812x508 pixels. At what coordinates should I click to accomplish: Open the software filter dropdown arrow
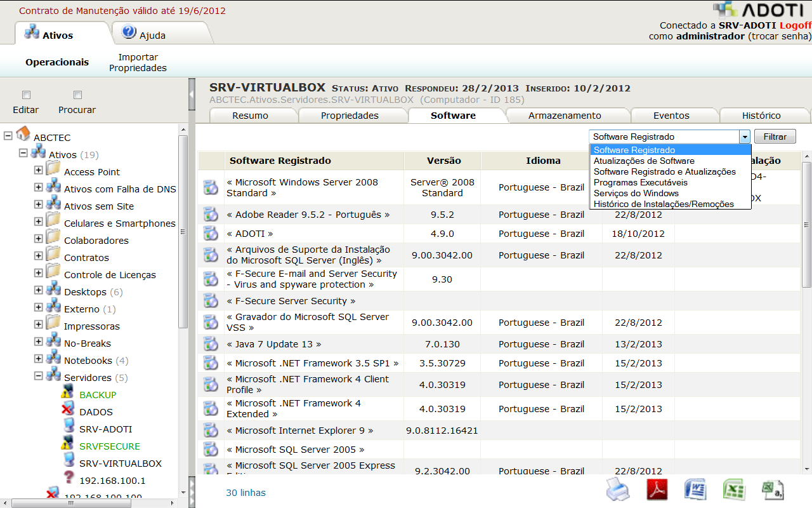pyautogui.click(x=744, y=137)
